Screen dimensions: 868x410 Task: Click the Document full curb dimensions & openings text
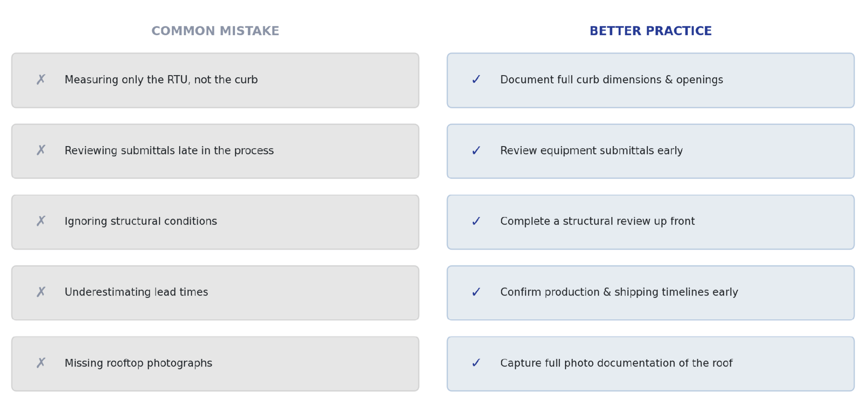(x=611, y=79)
